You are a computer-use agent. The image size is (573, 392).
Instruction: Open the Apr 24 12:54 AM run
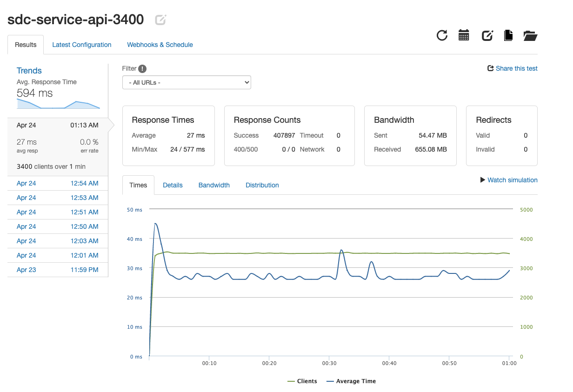(x=58, y=183)
